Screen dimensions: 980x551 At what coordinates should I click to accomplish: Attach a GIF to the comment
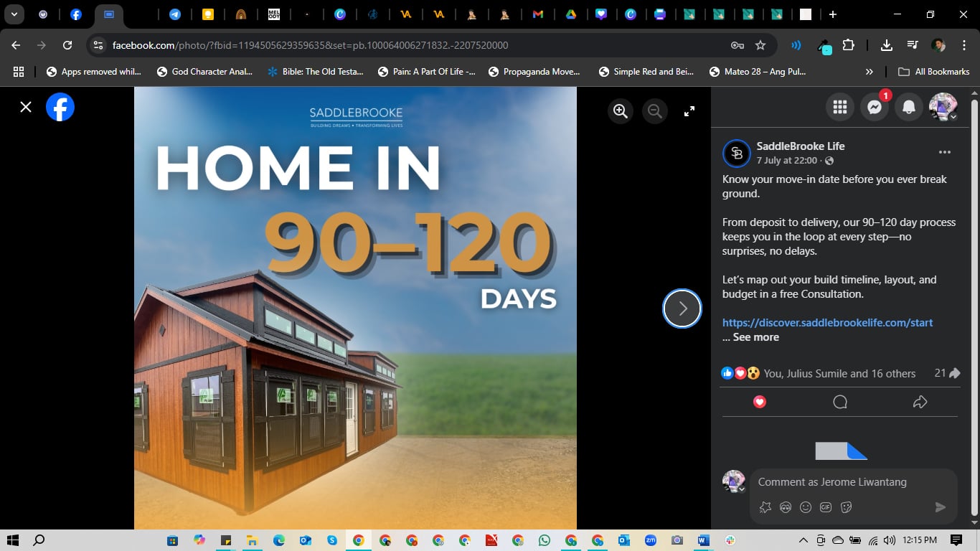(826, 507)
